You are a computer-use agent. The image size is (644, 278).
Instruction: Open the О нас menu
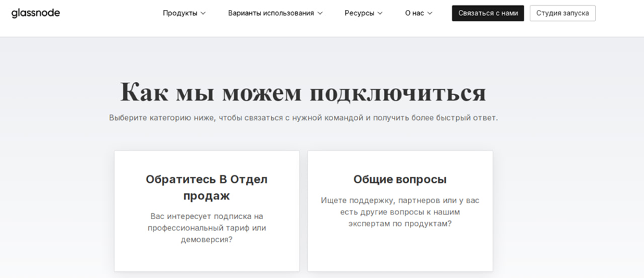[x=414, y=13]
